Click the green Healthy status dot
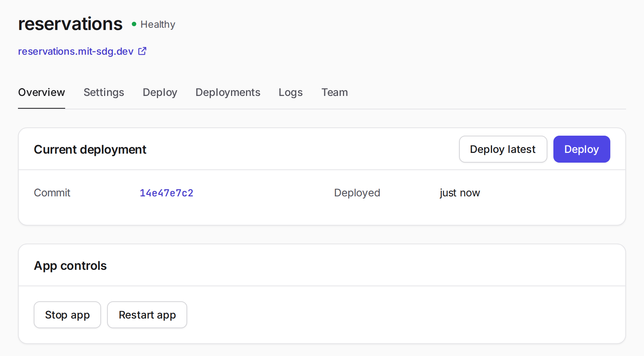 point(134,24)
